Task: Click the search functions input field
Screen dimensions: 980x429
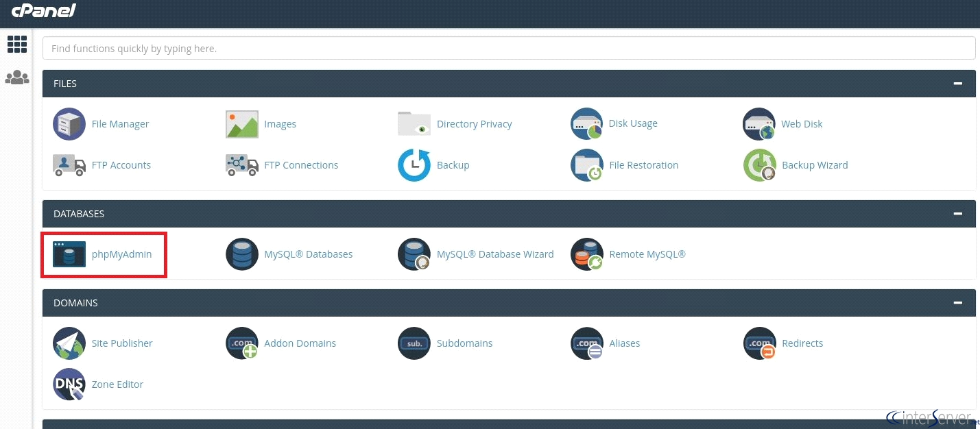Action: [507, 47]
